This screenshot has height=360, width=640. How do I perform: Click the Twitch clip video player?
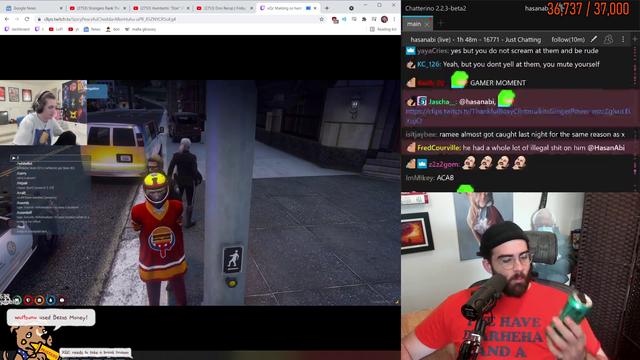(200, 193)
